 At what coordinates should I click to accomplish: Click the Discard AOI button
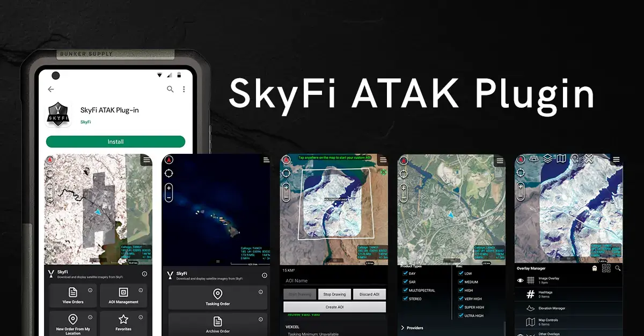[369, 294]
